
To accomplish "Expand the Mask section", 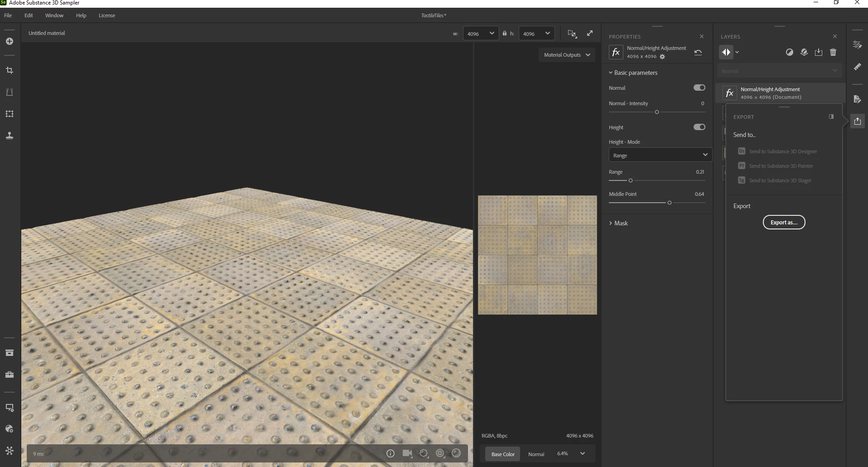I will click(618, 223).
